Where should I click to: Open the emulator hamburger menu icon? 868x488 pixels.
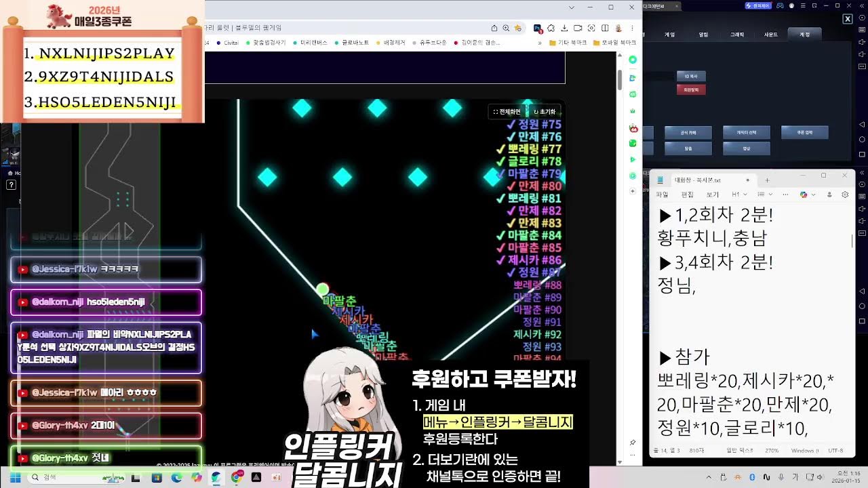(803, 5)
